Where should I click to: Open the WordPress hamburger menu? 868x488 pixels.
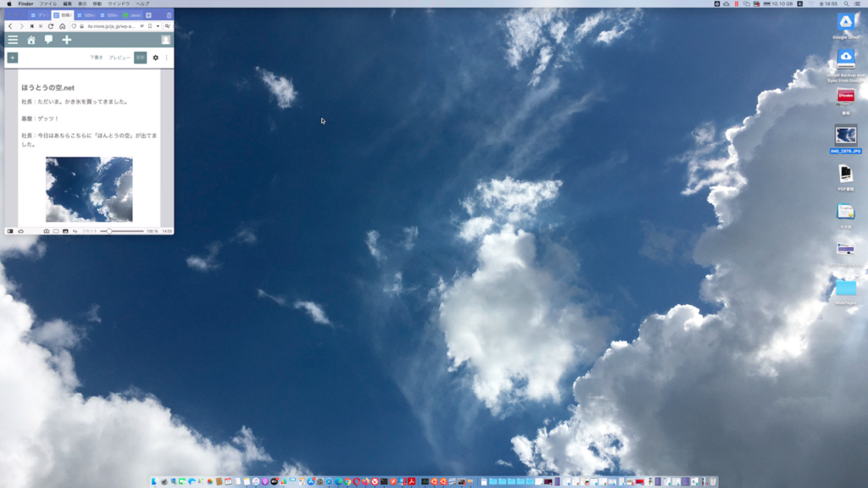(x=13, y=40)
